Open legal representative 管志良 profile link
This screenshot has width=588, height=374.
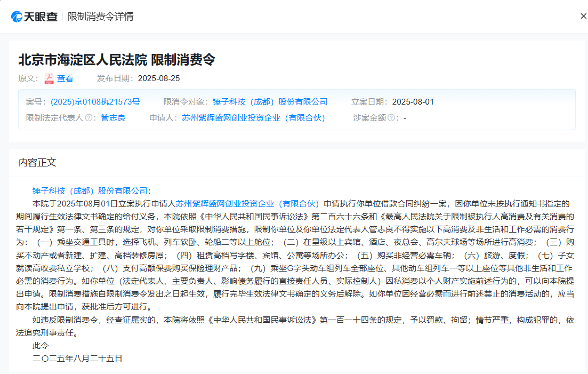[x=113, y=118]
